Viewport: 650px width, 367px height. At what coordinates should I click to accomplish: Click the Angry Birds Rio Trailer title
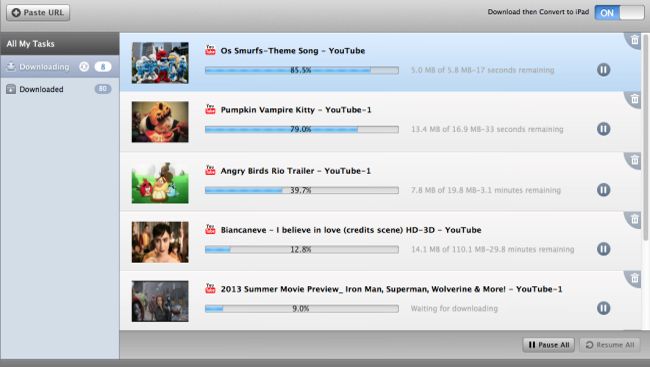pyautogui.click(x=296, y=170)
